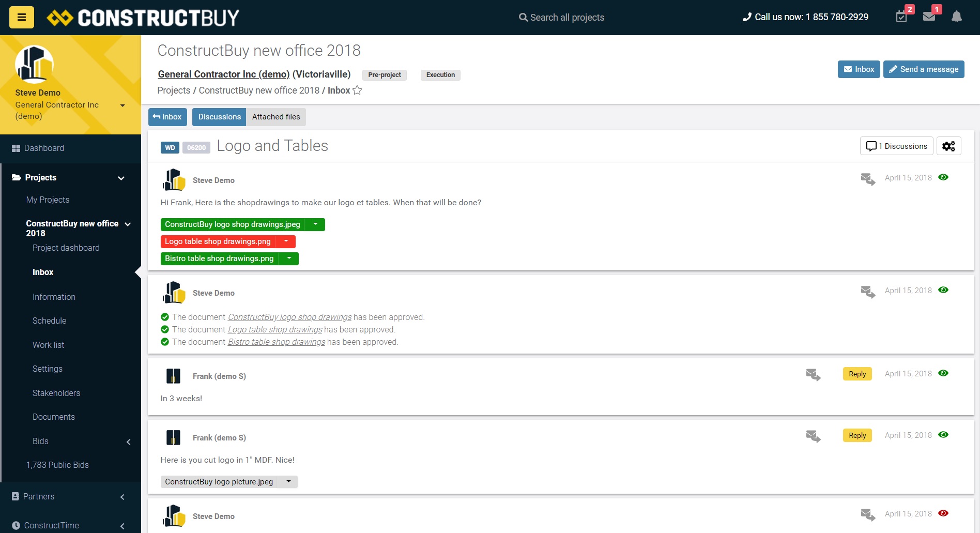Open the tasks checklist notification icon
Viewport: 980px width, 533px height.
coord(901,17)
